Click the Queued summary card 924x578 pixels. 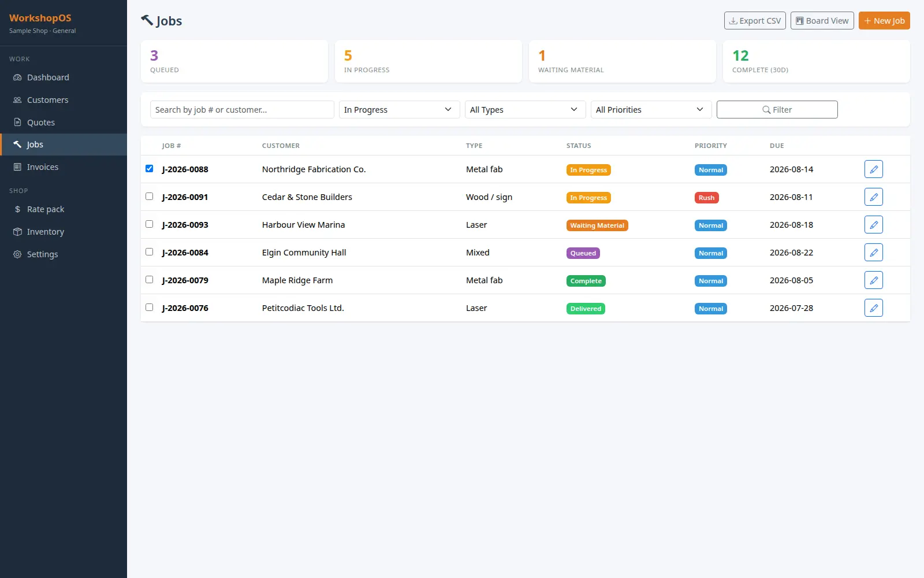click(x=234, y=61)
